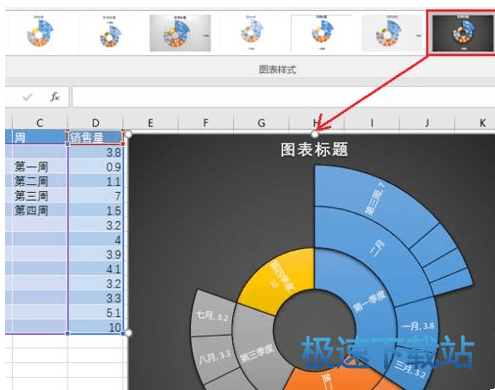495x390 pixels.
Task: Select the second chart style thumbnail
Action: coord(110,33)
